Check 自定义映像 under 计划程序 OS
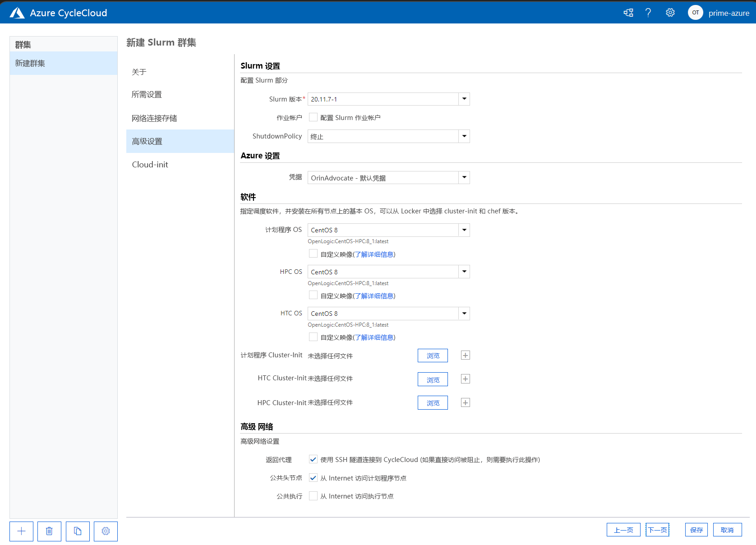Image resolution: width=756 pixels, height=545 pixels. (x=313, y=254)
